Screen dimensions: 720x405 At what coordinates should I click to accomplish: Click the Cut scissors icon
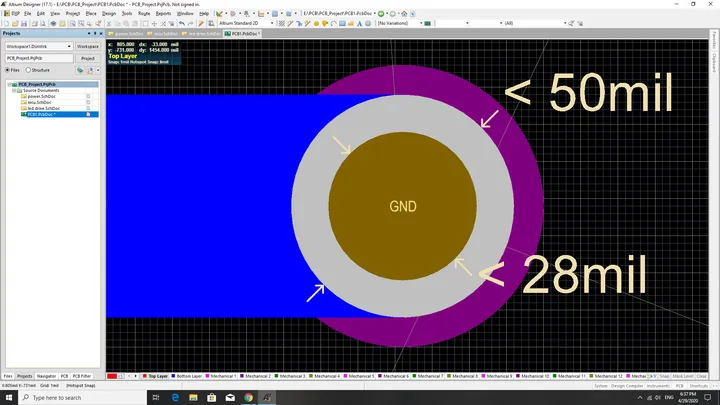(x=109, y=23)
